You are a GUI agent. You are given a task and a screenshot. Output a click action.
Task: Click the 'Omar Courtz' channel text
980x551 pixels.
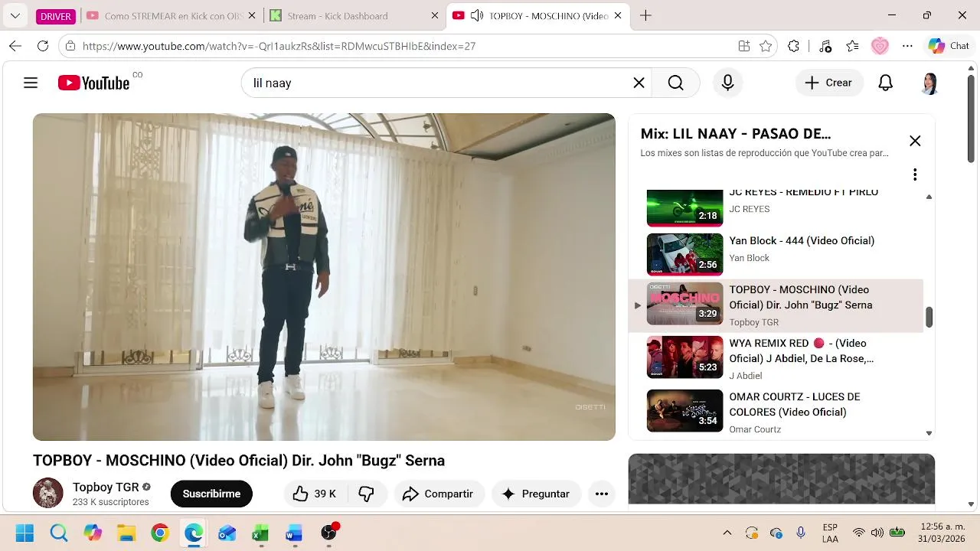coord(755,429)
